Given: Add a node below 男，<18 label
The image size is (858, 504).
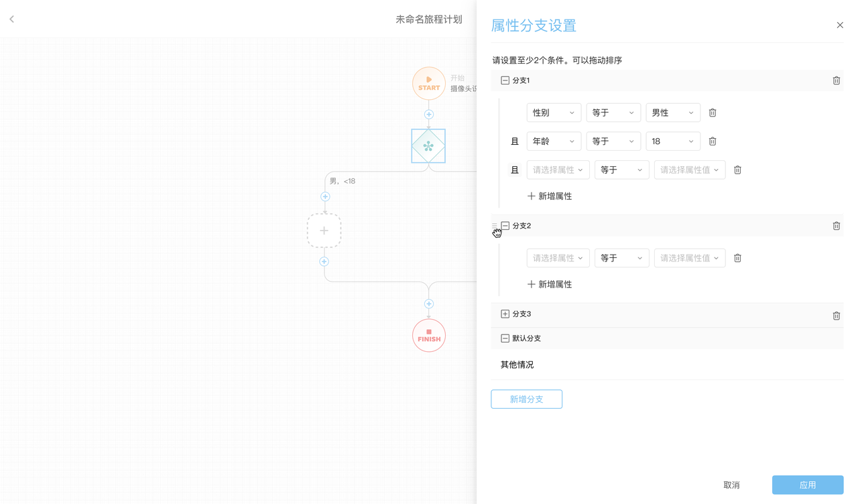Looking at the screenshot, I should coord(325,196).
